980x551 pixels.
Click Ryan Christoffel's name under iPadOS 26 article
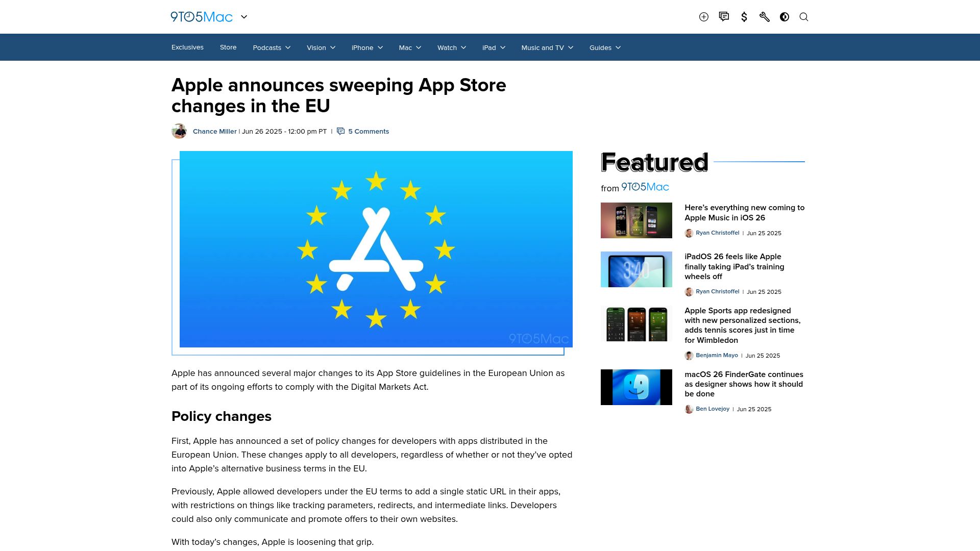[717, 292]
